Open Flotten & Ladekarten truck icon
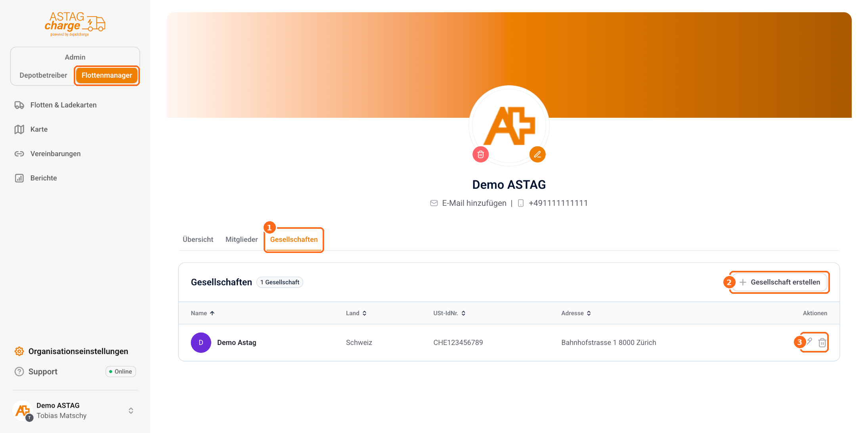Viewport: 868px width, 433px height. tap(19, 105)
